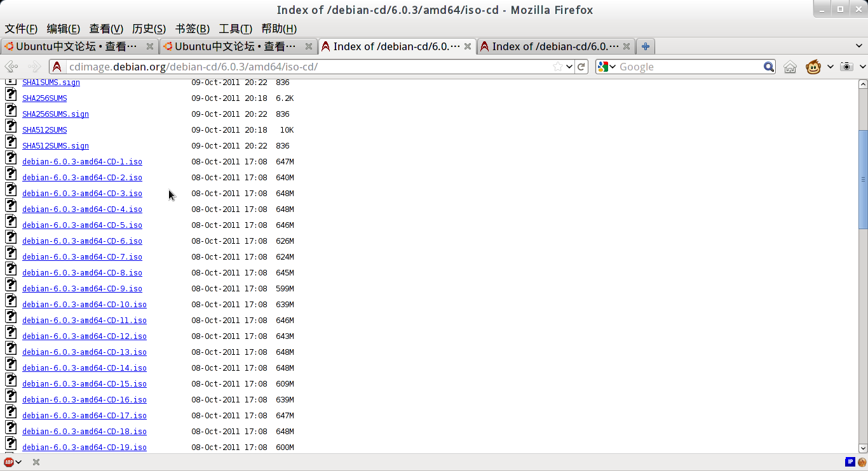Click file icon beside debian-6.0.3-amd64-CD-16.iso

click(x=11, y=396)
